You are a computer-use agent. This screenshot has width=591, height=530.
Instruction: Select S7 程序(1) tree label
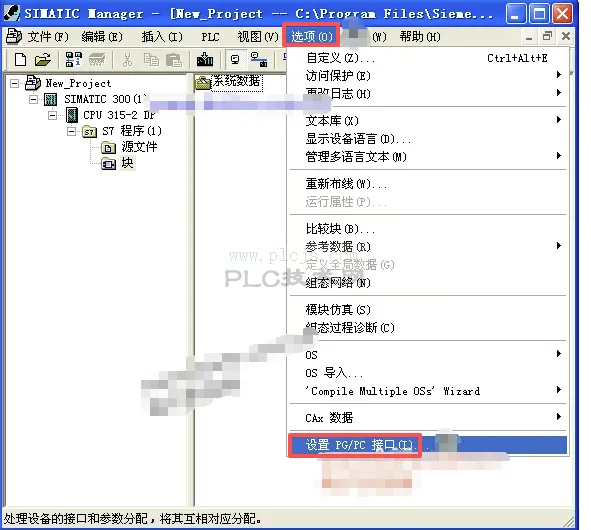click(x=132, y=131)
